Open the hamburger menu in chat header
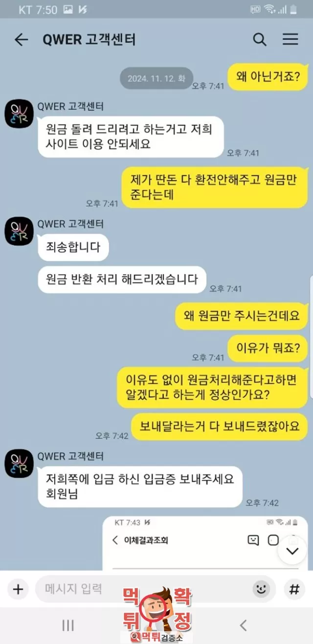Image resolution: width=313 pixels, height=644 pixels. (291, 40)
